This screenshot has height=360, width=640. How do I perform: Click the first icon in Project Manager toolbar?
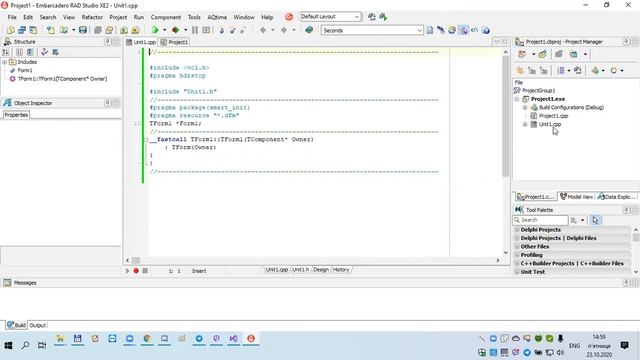point(522,54)
